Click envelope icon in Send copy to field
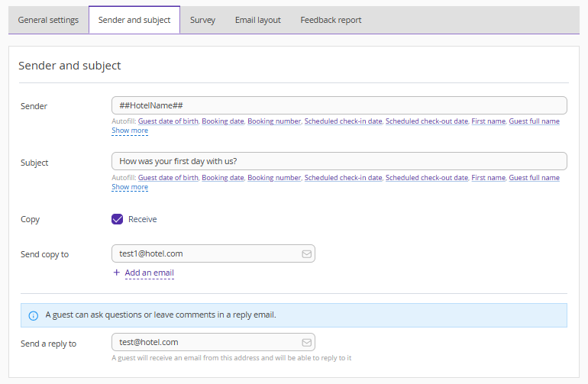Viewport: 588px width, 384px height. point(306,253)
